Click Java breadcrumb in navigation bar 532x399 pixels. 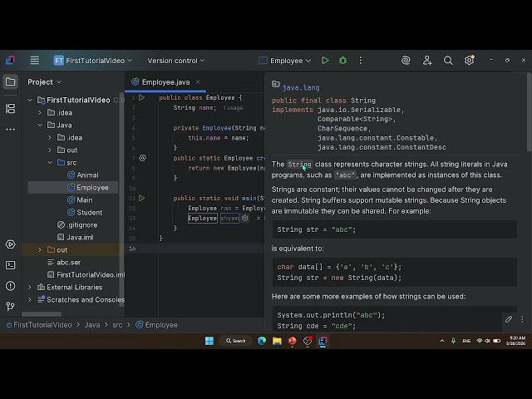pyautogui.click(x=92, y=325)
